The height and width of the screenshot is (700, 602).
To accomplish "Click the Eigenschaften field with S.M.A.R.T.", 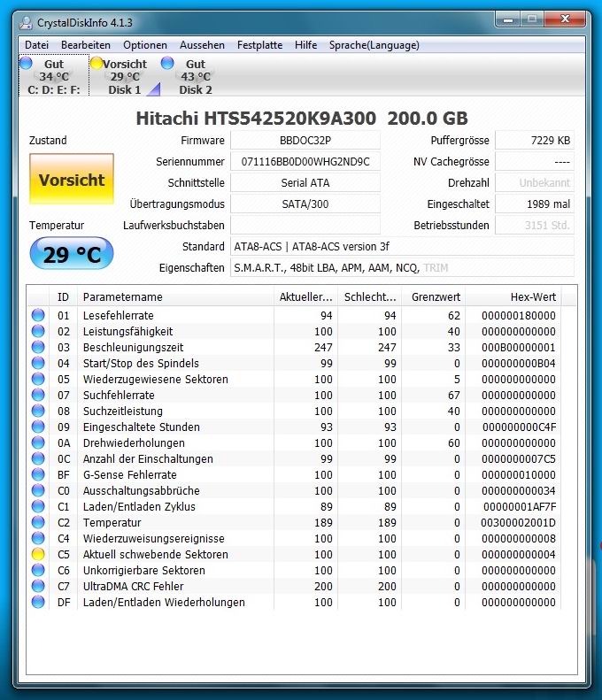I will click(403, 268).
